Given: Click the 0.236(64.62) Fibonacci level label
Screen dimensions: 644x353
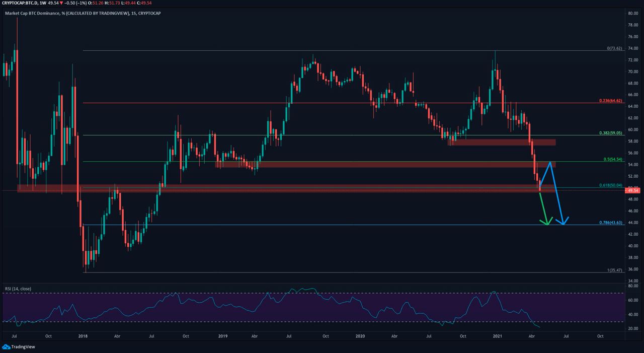Looking at the screenshot, I should point(611,101).
